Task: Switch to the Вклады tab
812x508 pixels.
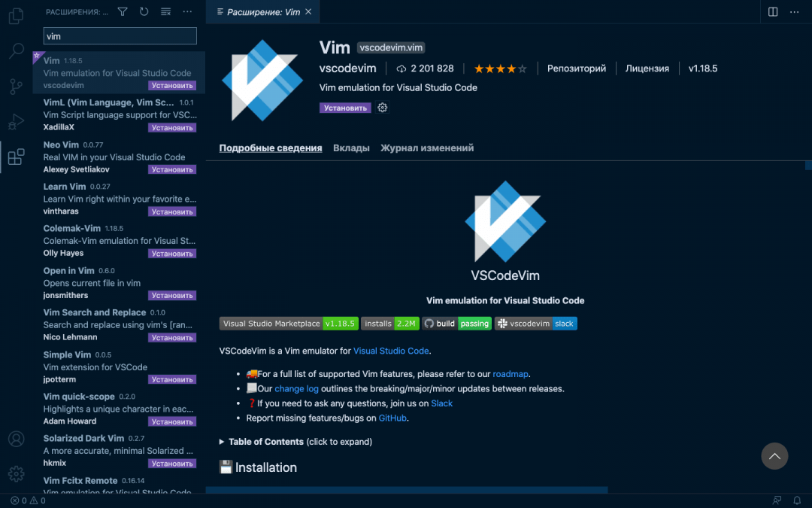Action: click(x=350, y=148)
